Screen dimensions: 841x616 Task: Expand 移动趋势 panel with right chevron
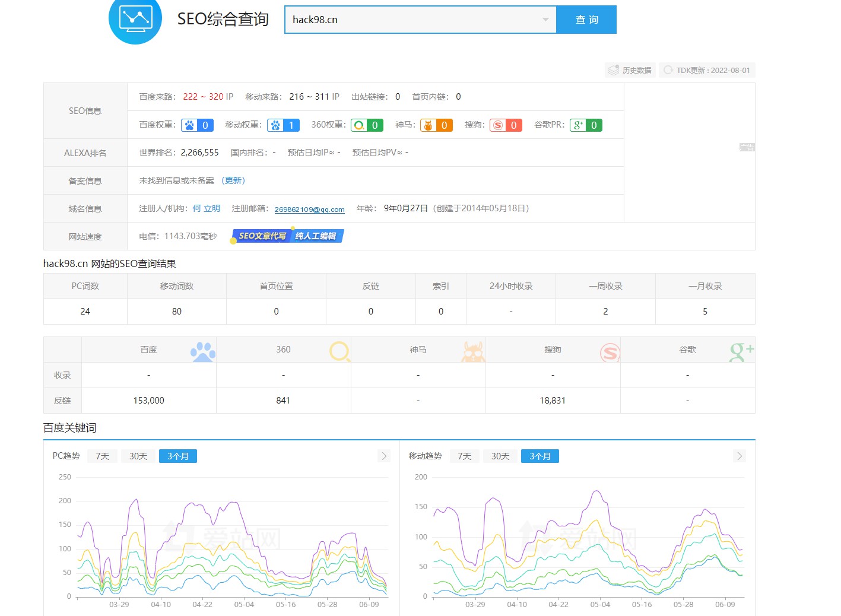tap(739, 456)
